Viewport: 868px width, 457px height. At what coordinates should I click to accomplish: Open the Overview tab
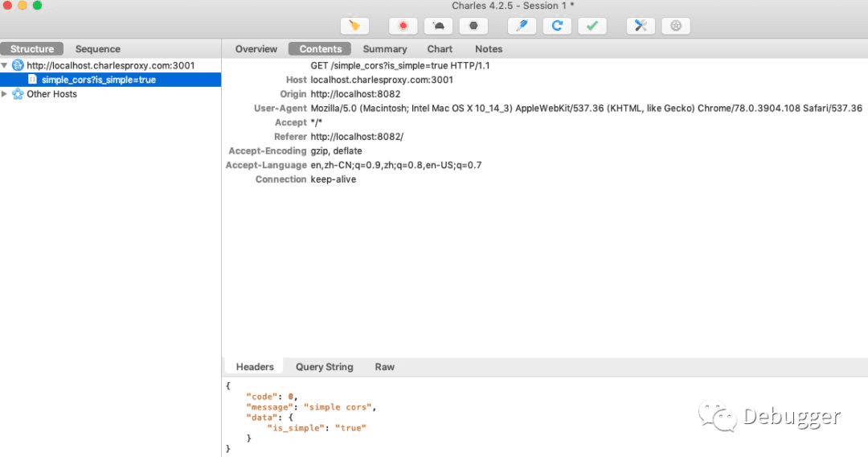click(x=256, y=49)
